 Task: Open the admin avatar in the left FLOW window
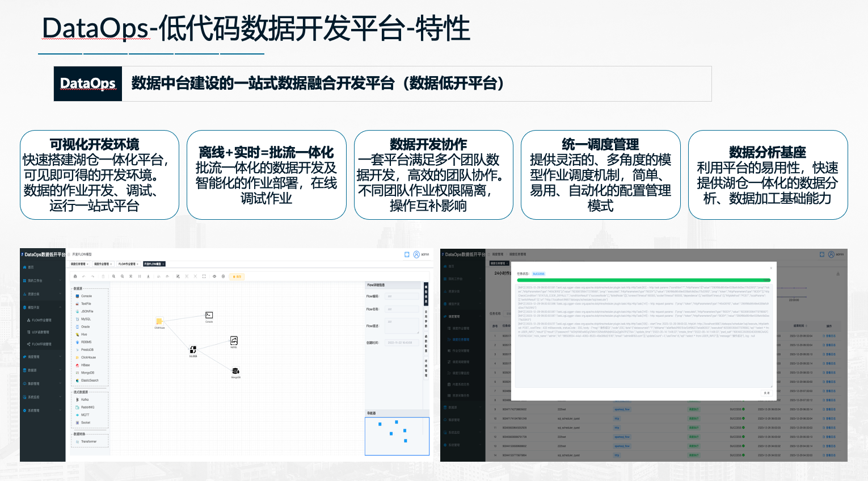[417, 254]
